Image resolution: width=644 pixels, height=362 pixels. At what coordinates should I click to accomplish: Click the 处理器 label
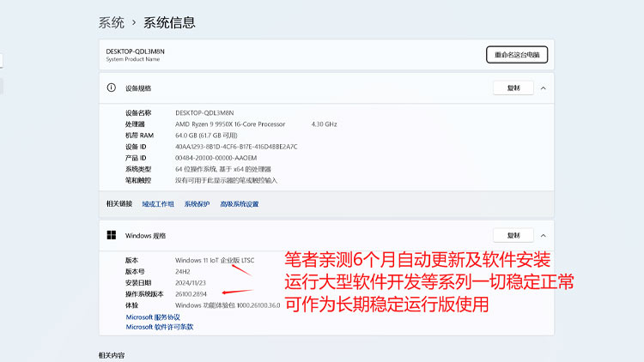pyautogui.click(x=135, y=124)
